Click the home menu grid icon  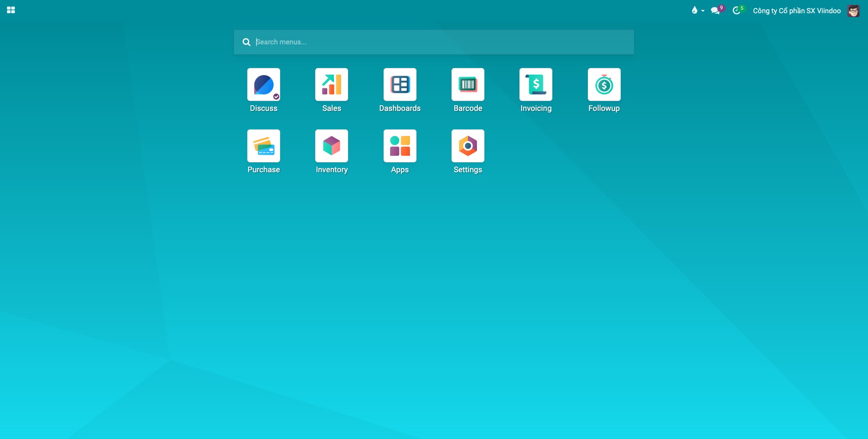(11, 10)
